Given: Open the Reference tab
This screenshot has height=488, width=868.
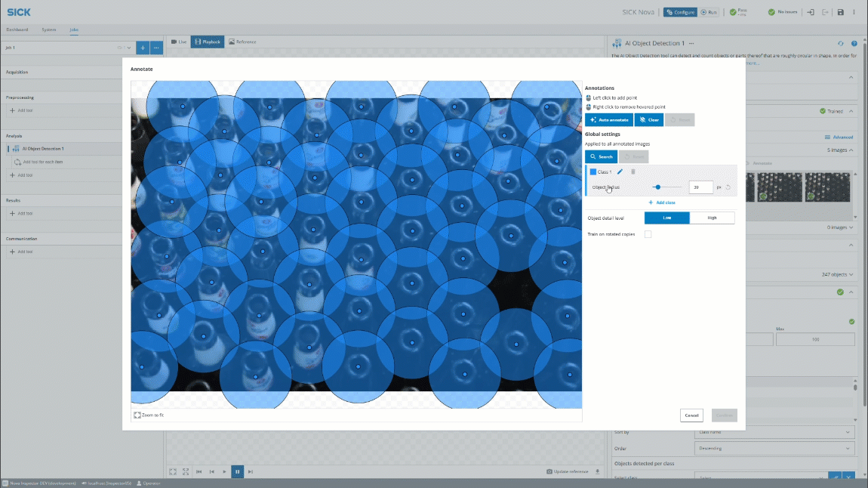Looking at the screenshot, I should [242, 42].
